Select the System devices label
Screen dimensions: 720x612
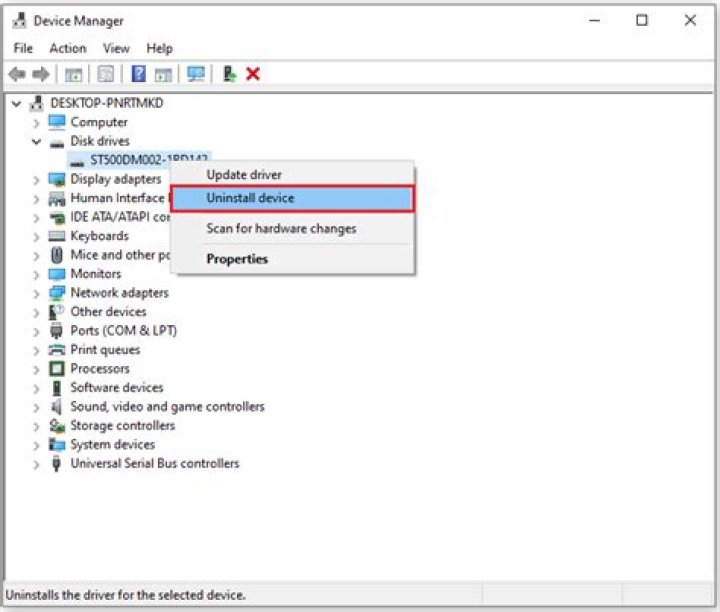click(x=112, y=444)
